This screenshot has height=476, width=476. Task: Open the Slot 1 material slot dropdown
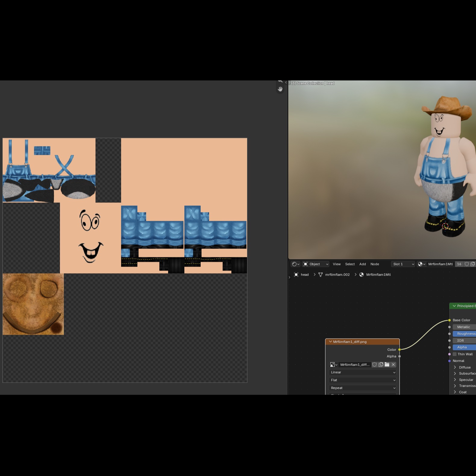(x=403, y=264)
